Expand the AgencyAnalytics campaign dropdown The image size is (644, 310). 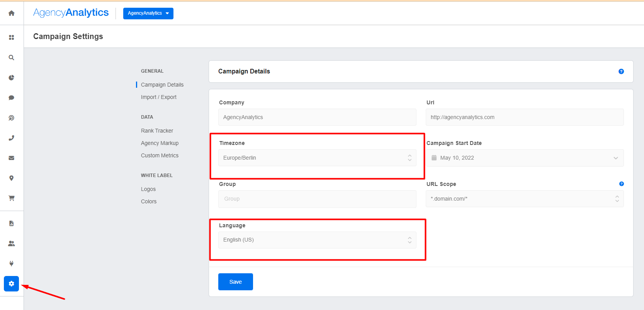point(148,13)
